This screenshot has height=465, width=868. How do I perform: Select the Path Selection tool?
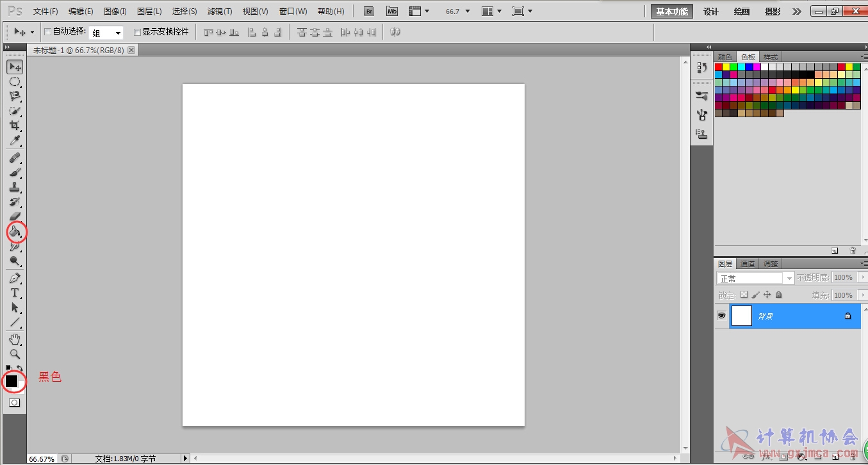point(15,307)
